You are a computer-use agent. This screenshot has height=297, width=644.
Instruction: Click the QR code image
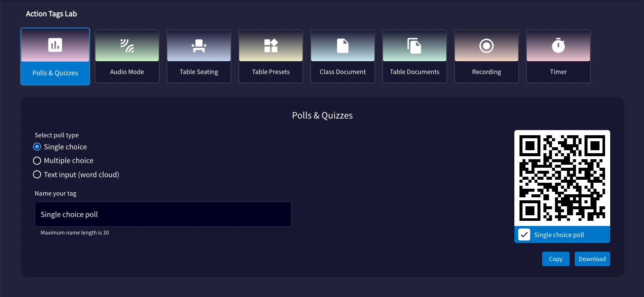(562, 178)
